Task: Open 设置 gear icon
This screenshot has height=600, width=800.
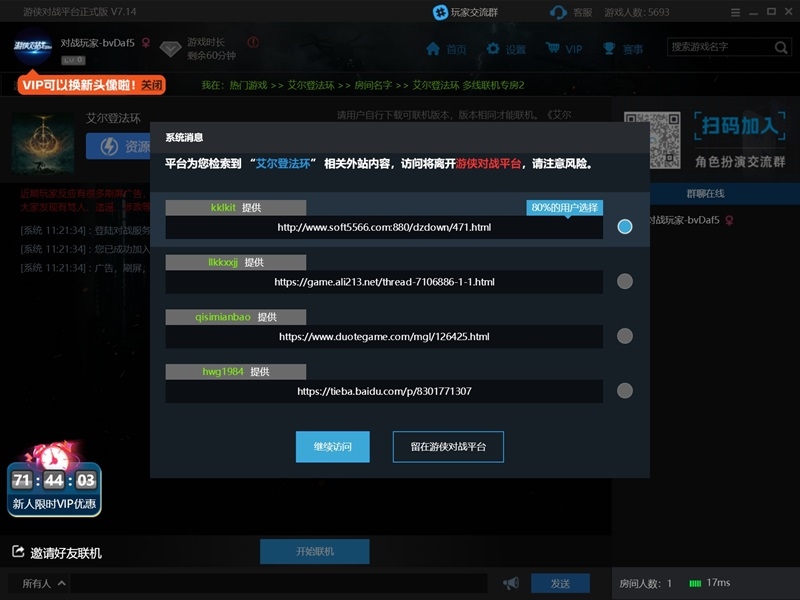Action: (493, 49)
